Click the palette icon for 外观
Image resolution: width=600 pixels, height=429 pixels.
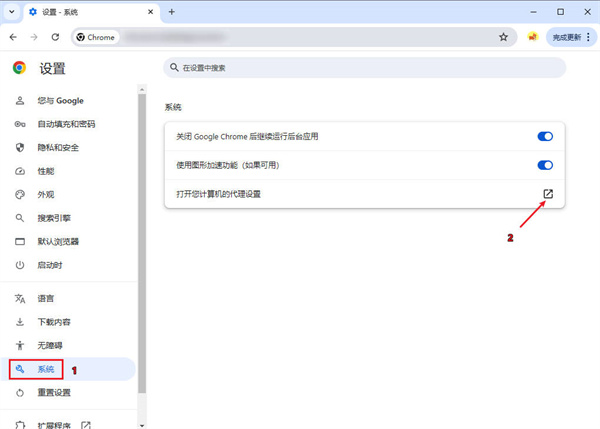tap(20, 194)
